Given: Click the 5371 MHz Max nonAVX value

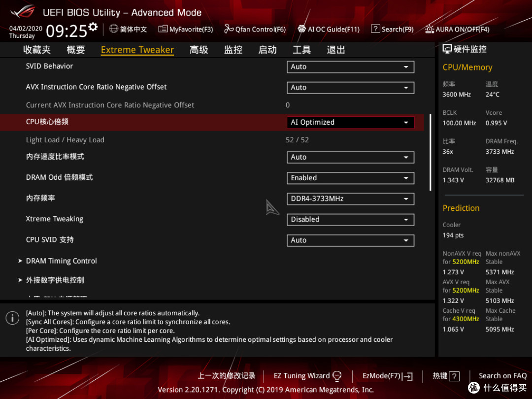Looking at the screenshot, I should pos(499,272).
